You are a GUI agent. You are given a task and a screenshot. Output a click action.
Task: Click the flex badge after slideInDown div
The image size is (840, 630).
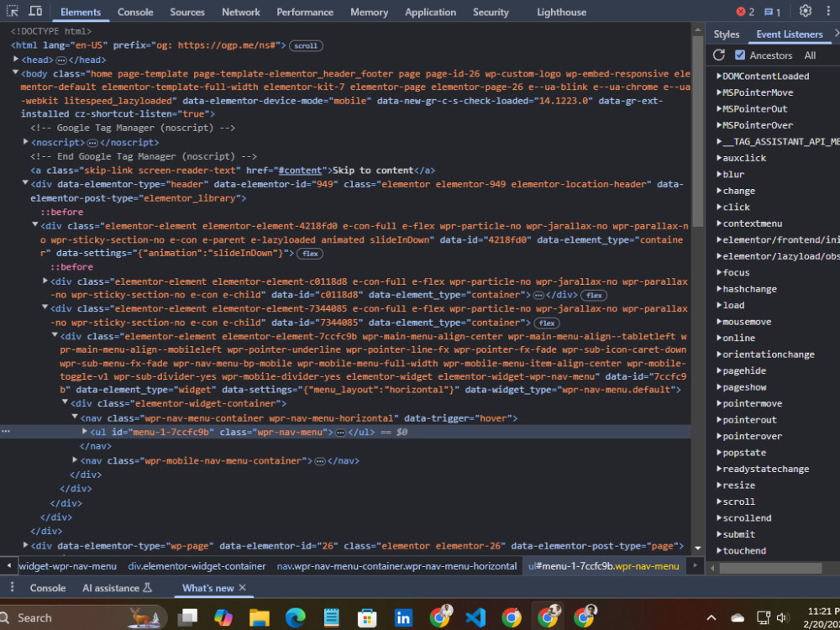click(x=310, y=254)
